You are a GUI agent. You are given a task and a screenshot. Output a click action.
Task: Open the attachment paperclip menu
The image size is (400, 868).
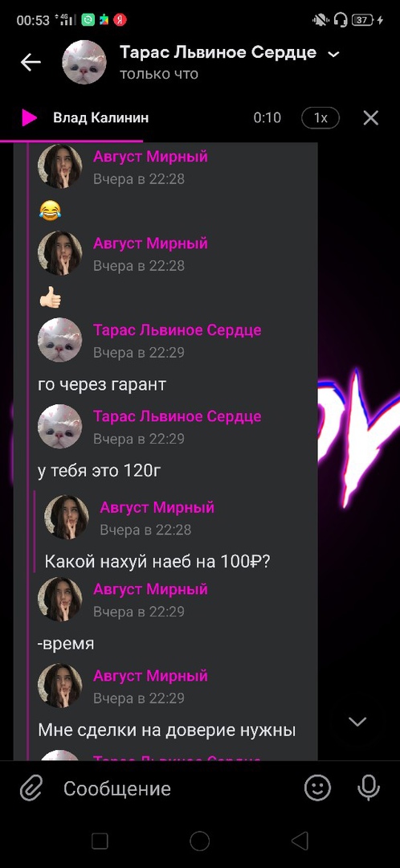click(x=32, y=788)
